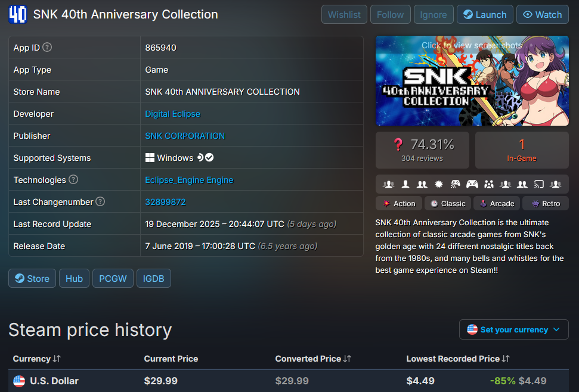The width and height of the screenshot is (579, 392).
Task: Click the family sharing group icon
Action: click(489, 185)
